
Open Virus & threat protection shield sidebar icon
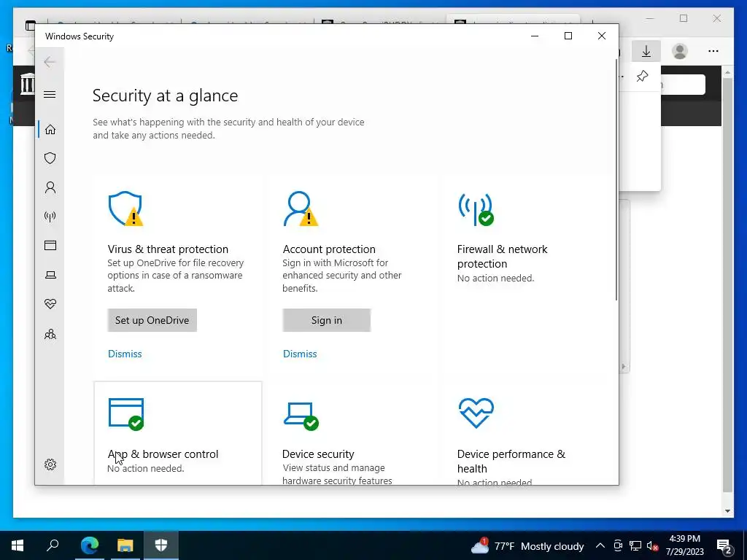tap(50, 158)
